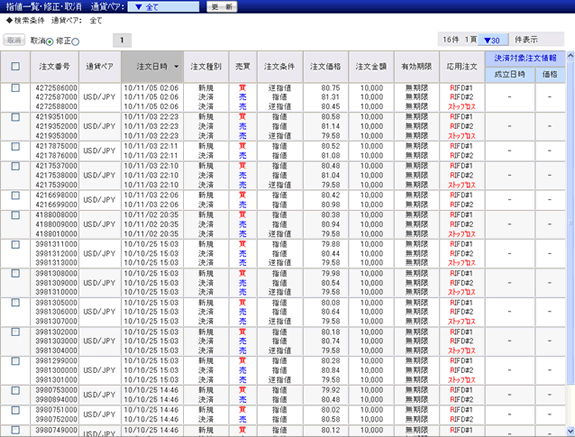Check the box for order 3980749000

coord(15,430)
